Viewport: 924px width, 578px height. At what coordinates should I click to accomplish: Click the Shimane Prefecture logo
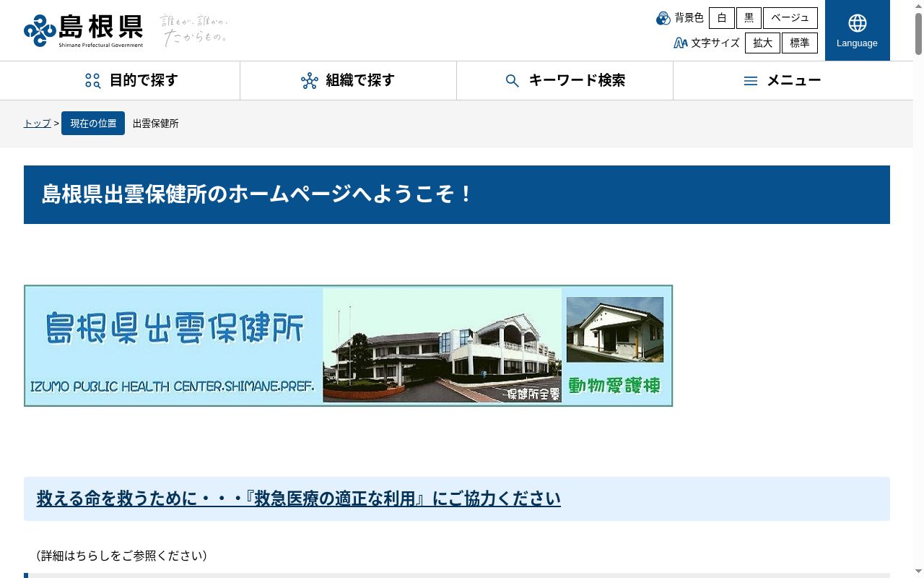(83, 31)
